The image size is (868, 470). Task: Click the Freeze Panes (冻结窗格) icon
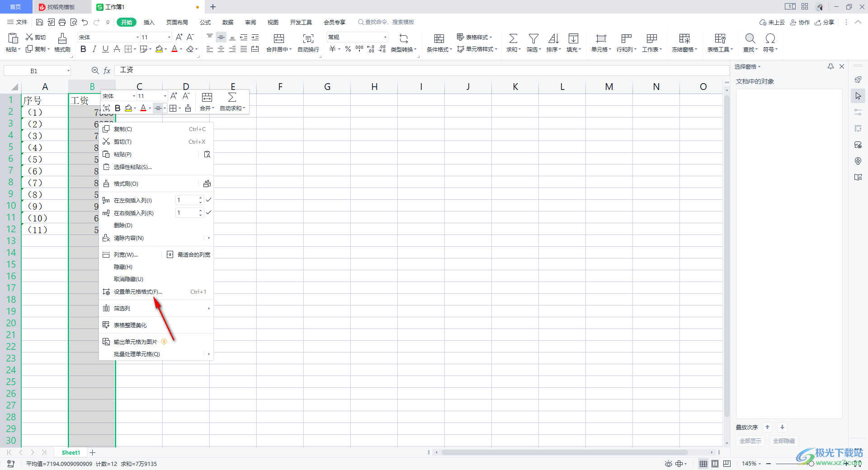pos(684,38)
